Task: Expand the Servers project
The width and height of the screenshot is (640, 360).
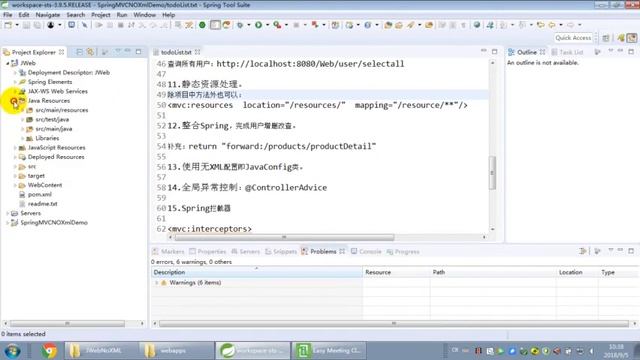Action: coord(7,213)
